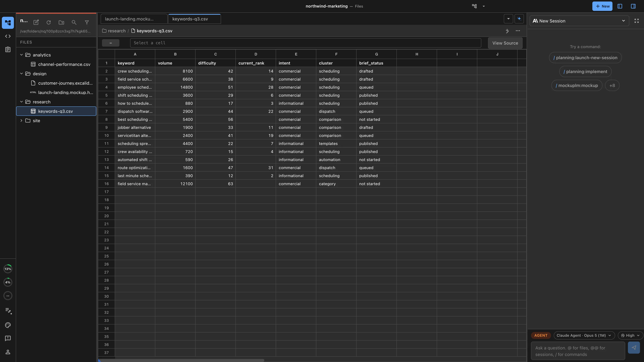Image resolution: width=644 pixels, height=362 pixels.
Task: Refresh the file tree
Action: 48,22
